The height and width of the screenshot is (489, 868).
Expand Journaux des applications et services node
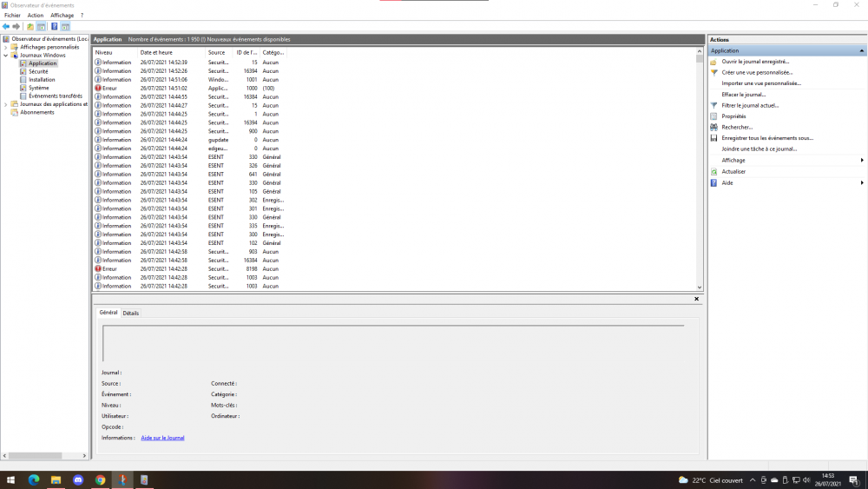[x=5, y=104]
